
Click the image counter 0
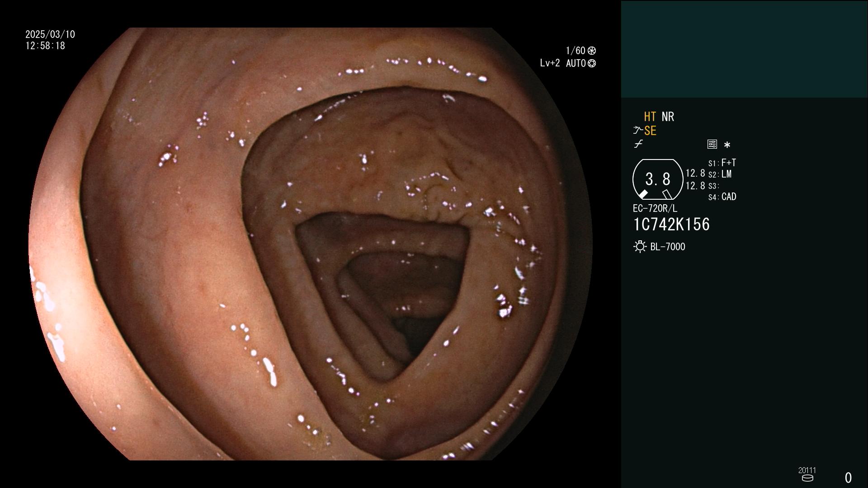(x=848, y=478)
